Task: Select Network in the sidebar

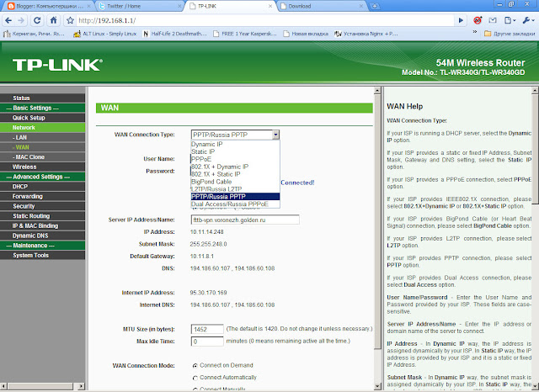Action: [x=43, y=128]
